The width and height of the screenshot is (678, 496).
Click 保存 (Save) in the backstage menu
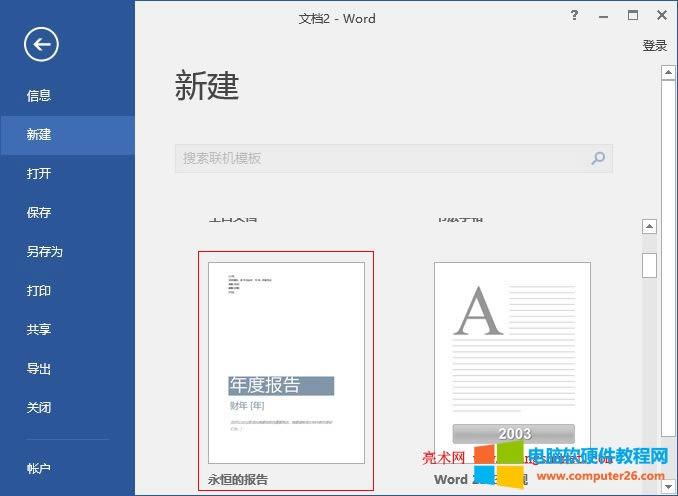tap(39, 213)
